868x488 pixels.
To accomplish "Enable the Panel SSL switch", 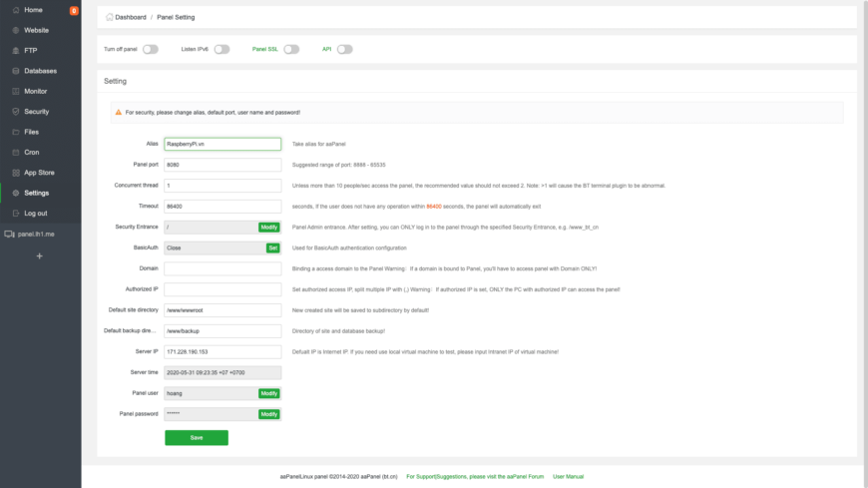I will pyautogui.click(x=291, y=49).
